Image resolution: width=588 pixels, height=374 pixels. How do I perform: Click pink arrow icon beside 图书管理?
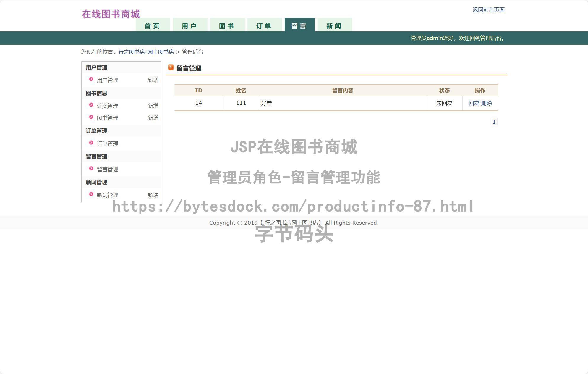coord(91,117)
